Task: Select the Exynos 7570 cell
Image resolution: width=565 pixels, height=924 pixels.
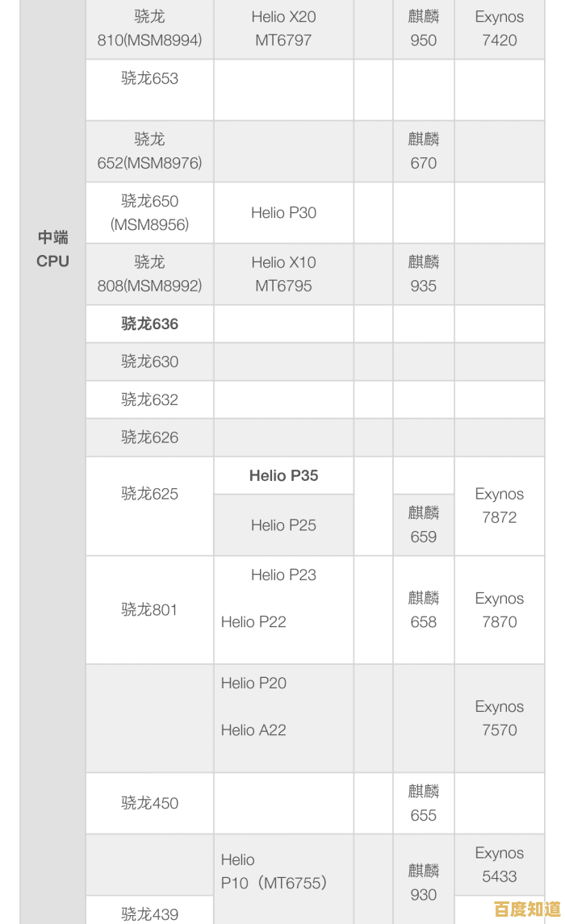Action: (499, 718)
